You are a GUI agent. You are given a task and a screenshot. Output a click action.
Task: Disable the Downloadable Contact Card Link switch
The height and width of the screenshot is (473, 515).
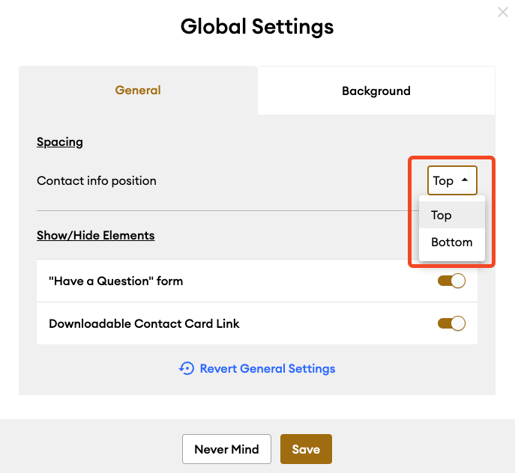tap(452, 323)
